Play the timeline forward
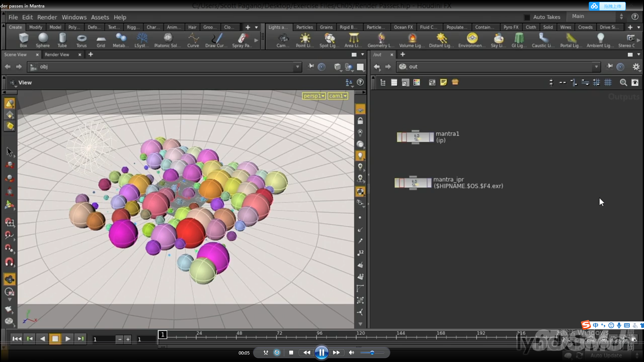Image resolution: width=644 pixels, height=362 pixels. point(68,339)
